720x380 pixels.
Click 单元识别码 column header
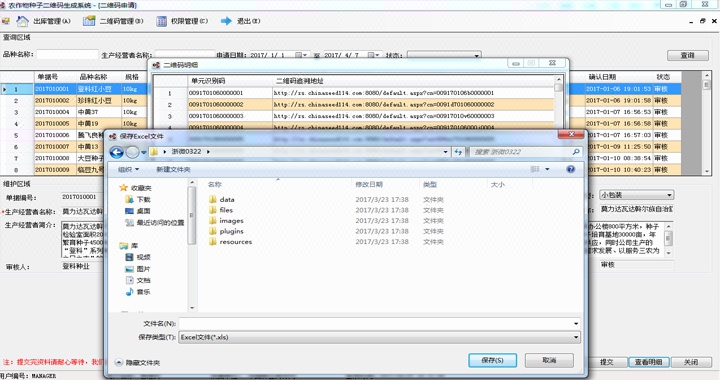[208, 81]
